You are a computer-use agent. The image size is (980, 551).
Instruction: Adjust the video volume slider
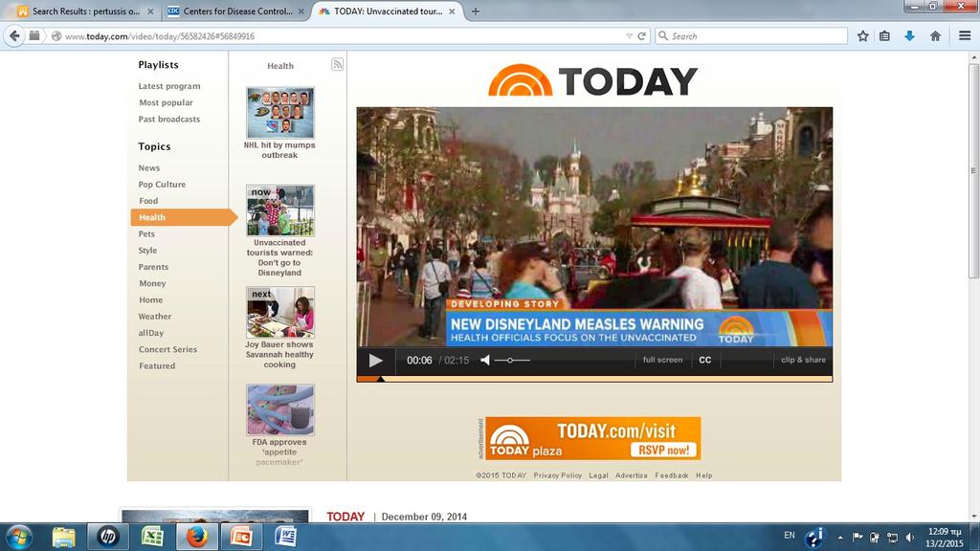513,361
